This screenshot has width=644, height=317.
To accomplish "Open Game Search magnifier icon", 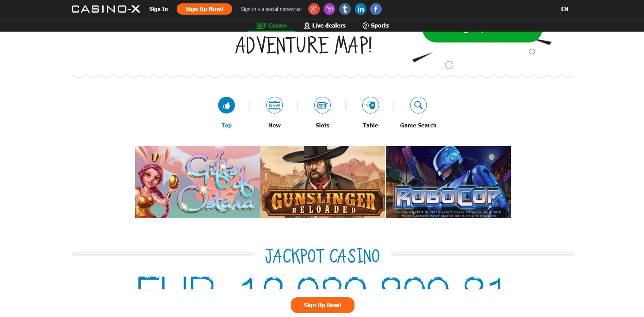I will [x=418, y=105].
